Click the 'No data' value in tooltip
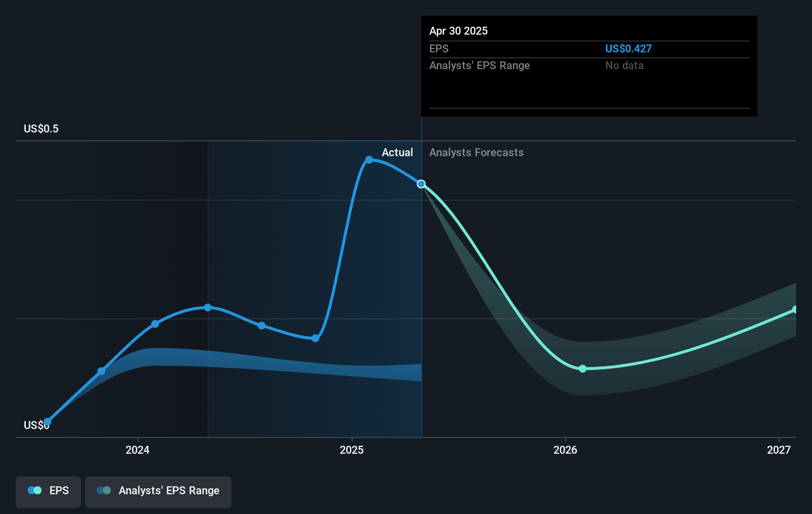Screen dimensions: 812x514 [625, 66]
